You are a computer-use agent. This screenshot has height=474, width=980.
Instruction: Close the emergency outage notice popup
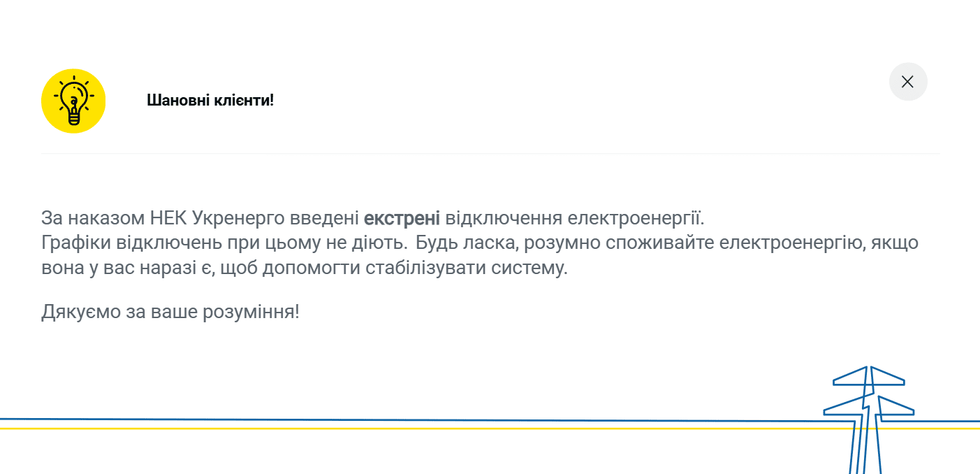907,82
